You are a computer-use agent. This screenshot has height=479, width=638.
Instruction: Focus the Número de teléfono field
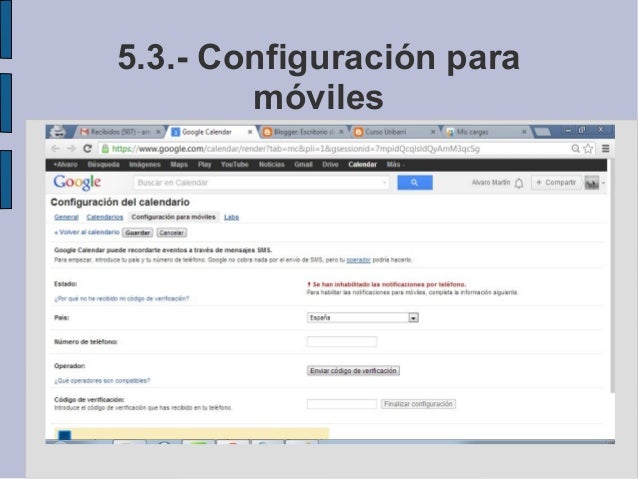(342, 342)
